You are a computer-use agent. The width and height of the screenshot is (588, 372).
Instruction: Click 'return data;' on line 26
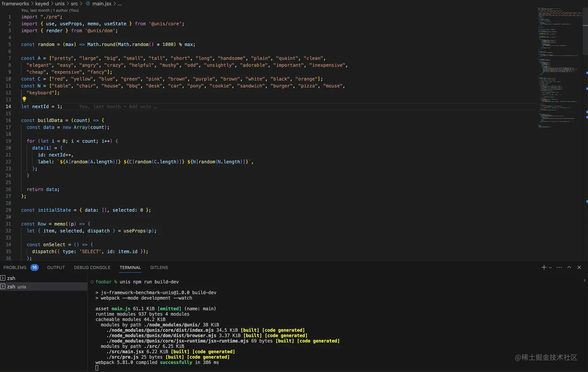pos(43,189)
